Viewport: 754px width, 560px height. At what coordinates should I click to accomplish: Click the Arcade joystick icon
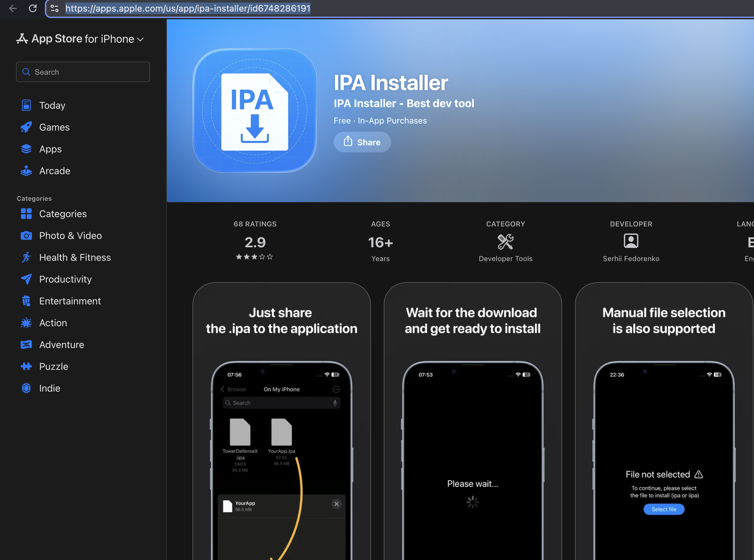pos(26,171)
